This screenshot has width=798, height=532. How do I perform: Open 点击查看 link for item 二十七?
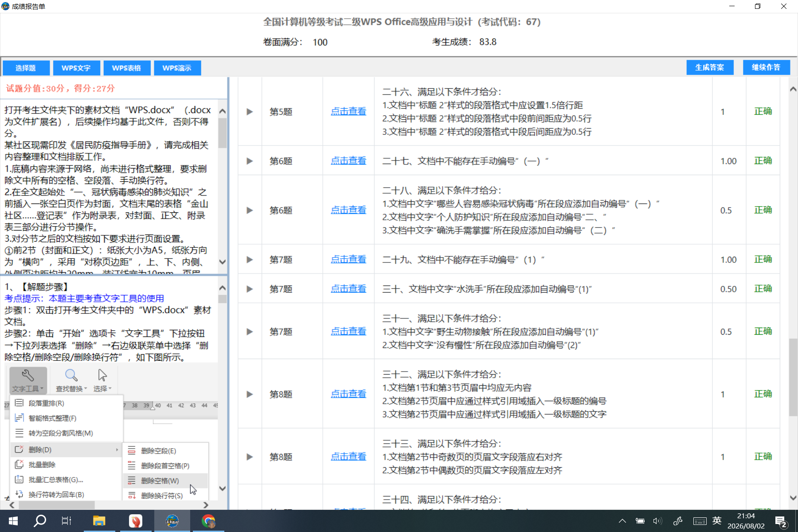pos(348,161)
